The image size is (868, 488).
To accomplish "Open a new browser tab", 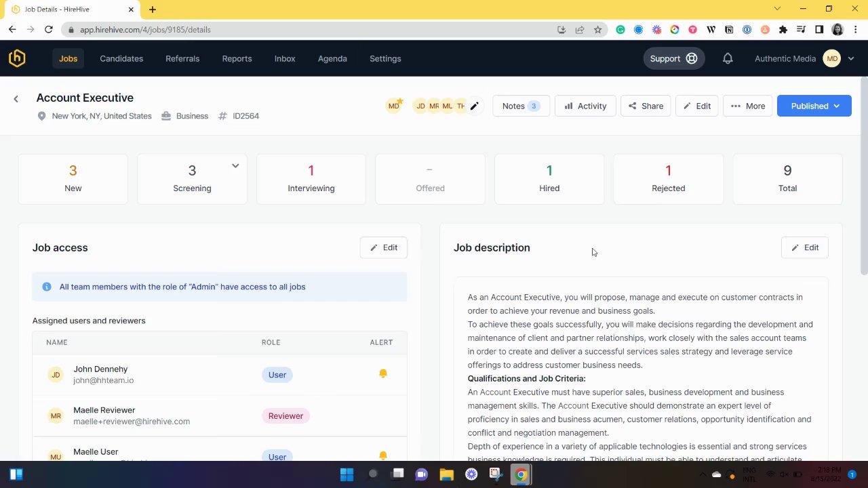I will click(x=153, y=9).
